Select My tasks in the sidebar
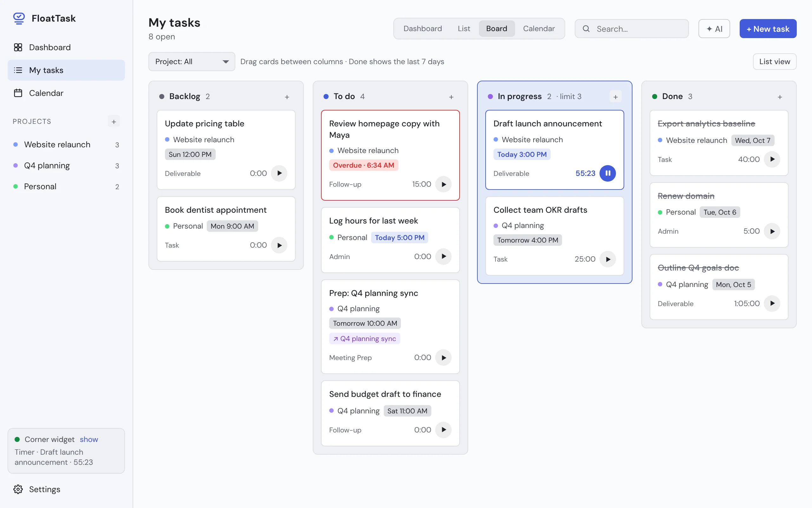The width and height of the screenshot is (812, 508). (66, 70)
